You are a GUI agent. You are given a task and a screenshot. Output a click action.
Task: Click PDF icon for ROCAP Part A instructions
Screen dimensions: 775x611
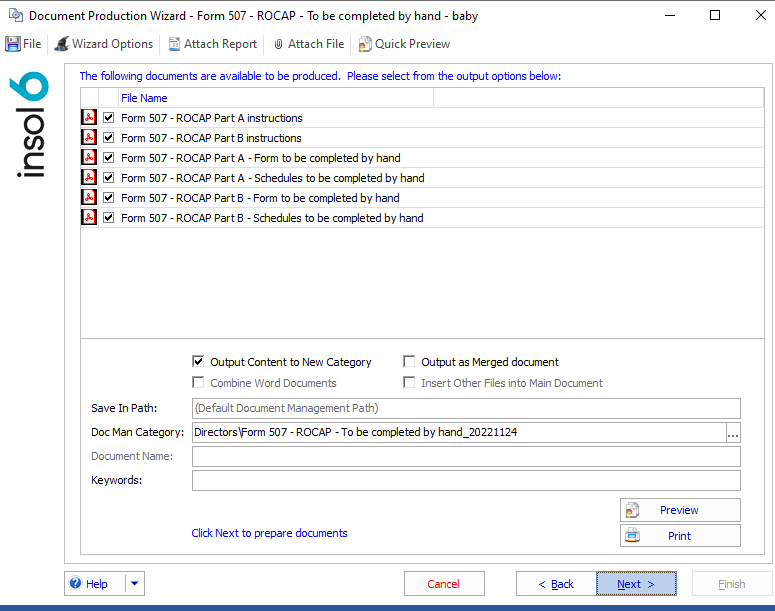(89, 118)
